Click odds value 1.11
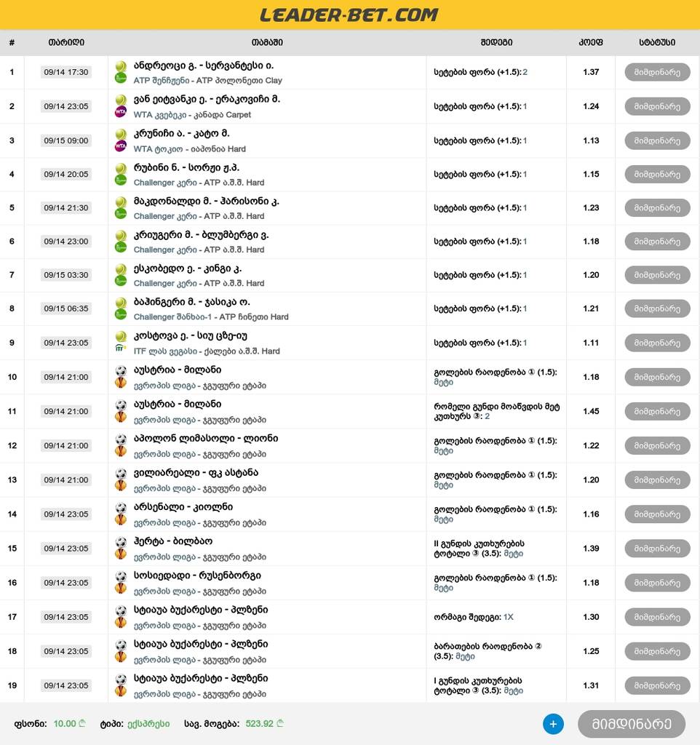 coord(591,343)
